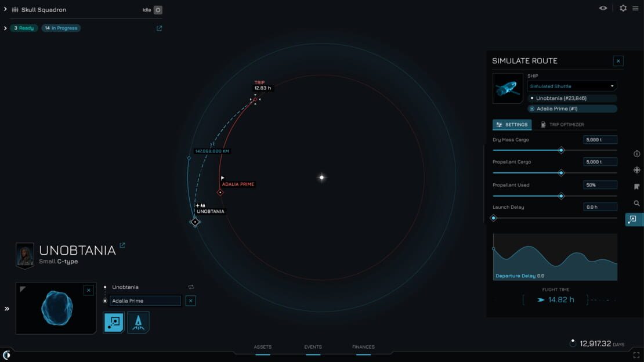The height and width of the screenshot is (362, 644).
Task: Click the 14 In Progress badge
Action: click(61, 28)
